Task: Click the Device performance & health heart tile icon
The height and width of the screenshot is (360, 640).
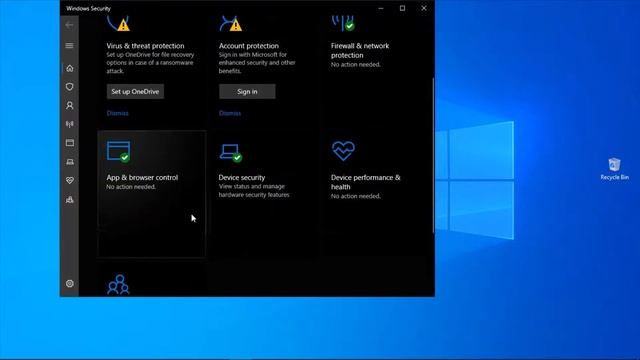Action: coord(343,151)
